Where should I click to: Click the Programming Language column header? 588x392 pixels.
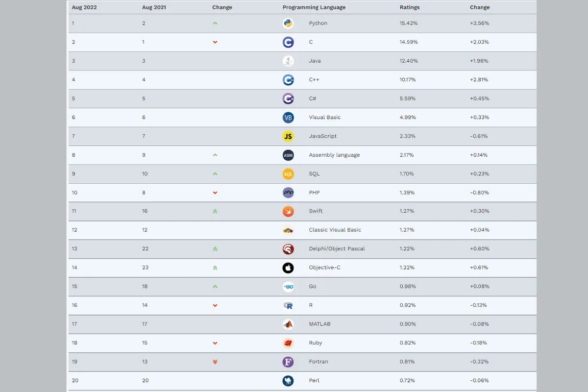point(314,7)
